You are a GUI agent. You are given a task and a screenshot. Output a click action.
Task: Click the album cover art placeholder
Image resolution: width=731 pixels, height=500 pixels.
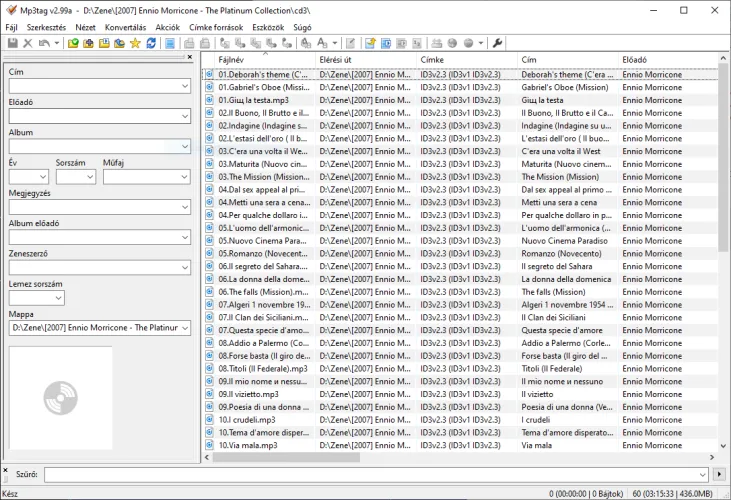(x=60, y=397)
